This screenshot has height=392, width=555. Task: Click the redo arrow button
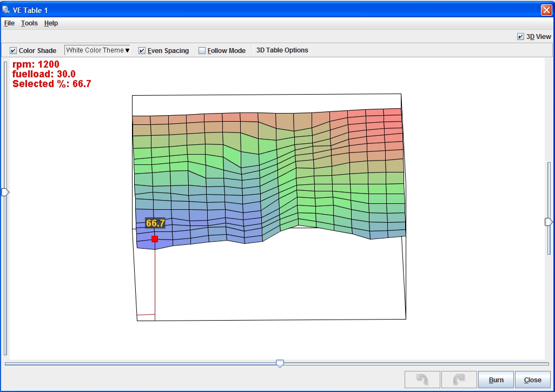click(x=459, y=380)
